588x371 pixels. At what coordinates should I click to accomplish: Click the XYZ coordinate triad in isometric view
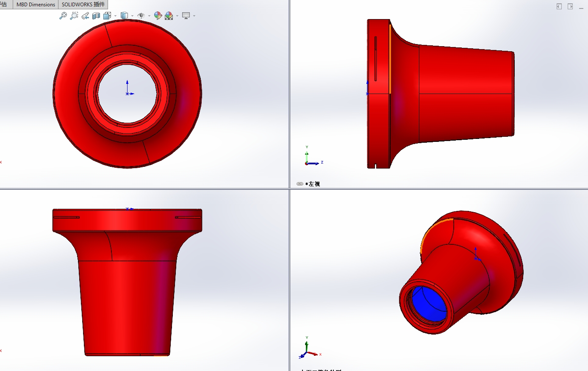[311, 348]
